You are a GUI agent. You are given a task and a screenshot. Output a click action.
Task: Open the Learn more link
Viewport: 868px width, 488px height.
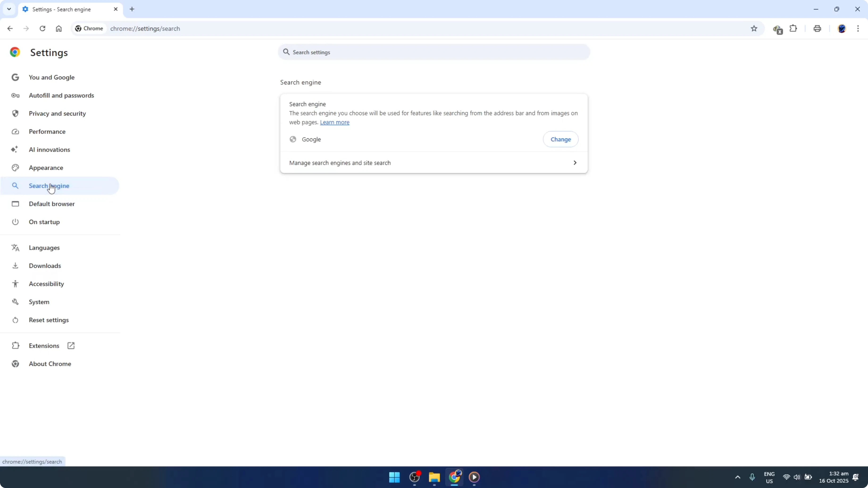click(x=335, y=122)
